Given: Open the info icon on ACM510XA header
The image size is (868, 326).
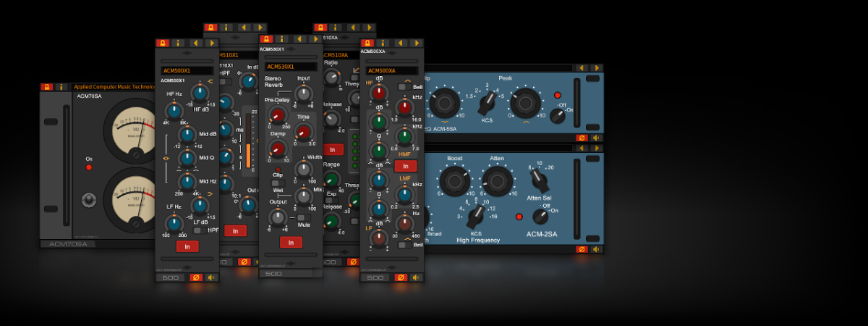Looking at the screenshot, I should point(336,27).
